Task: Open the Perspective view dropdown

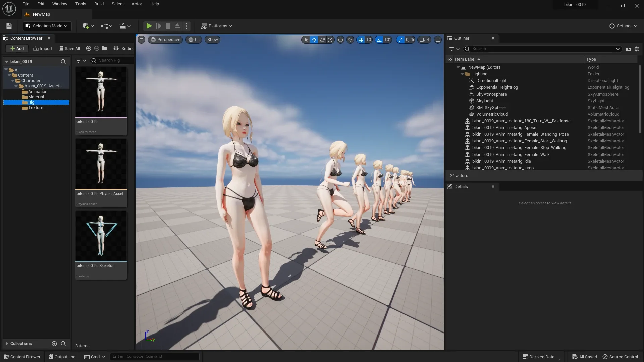Action: pyautogui.click(x=165, y=40)
